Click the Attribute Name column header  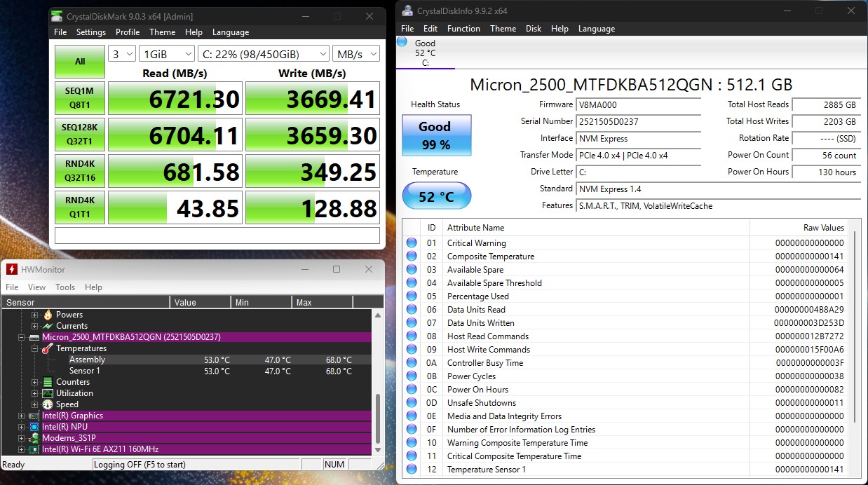(596, 228)
